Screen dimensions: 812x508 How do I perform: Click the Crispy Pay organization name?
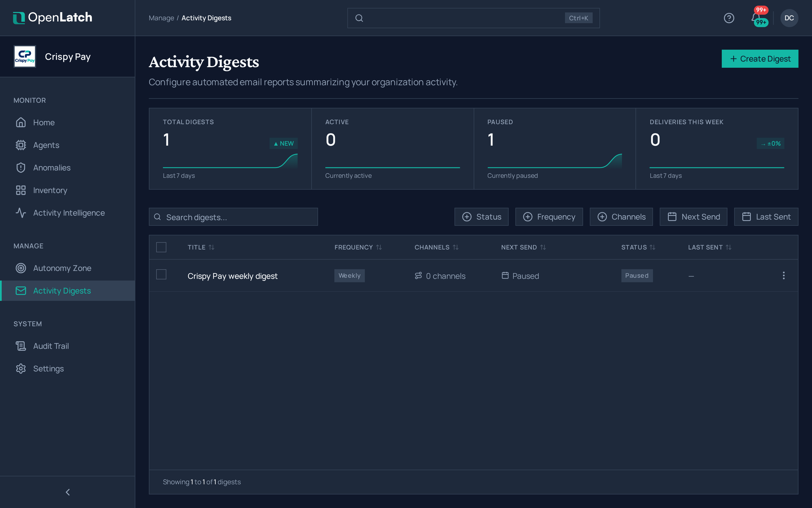(68, 57)
